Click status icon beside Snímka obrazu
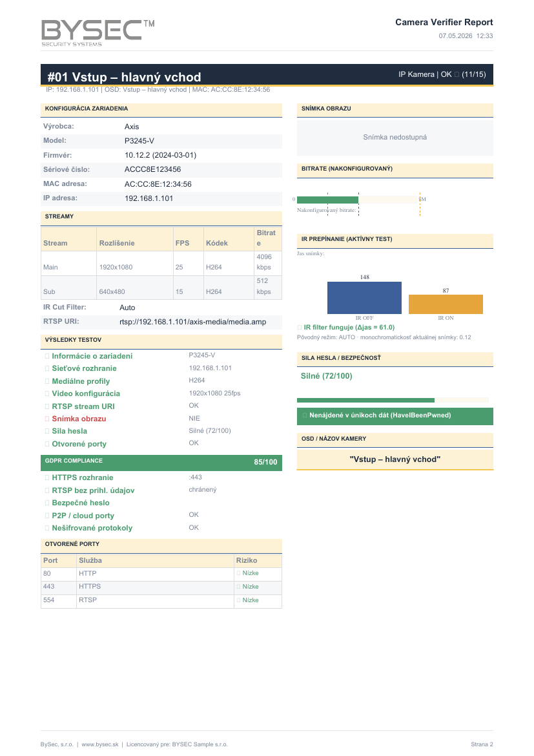Image resolution: width=534 pixels, height=756 pixels. pos(47,419)
